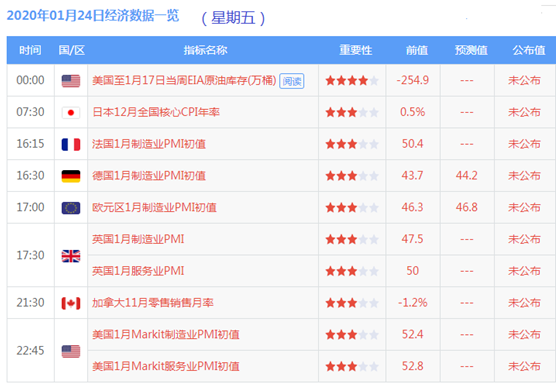Click the Canada flag icon
The height and width of the screenshot is (386, 558).
pos(71,303)
